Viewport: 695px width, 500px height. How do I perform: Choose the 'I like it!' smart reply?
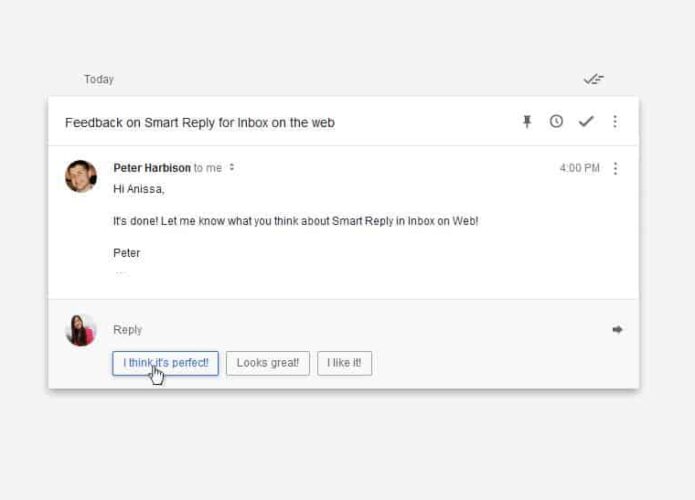[x=344, y=363]
